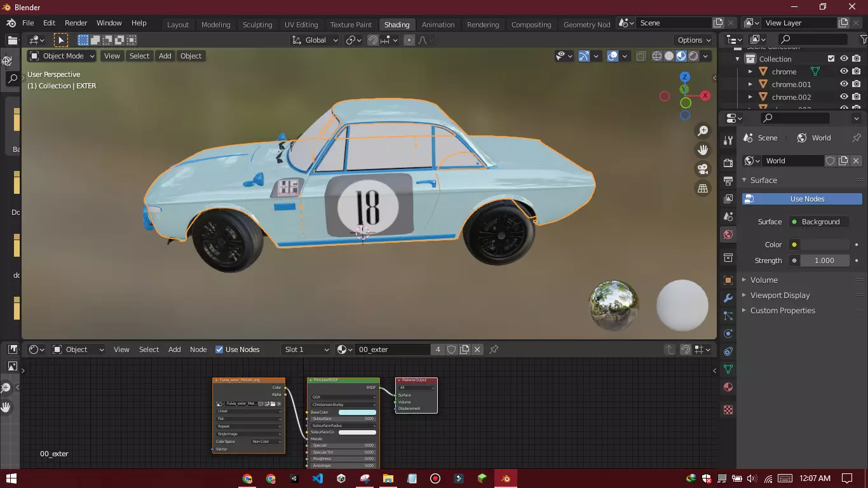Switch to the Modeling workspace tab
This screenshot has width=868, height=488.
point(215,25)
